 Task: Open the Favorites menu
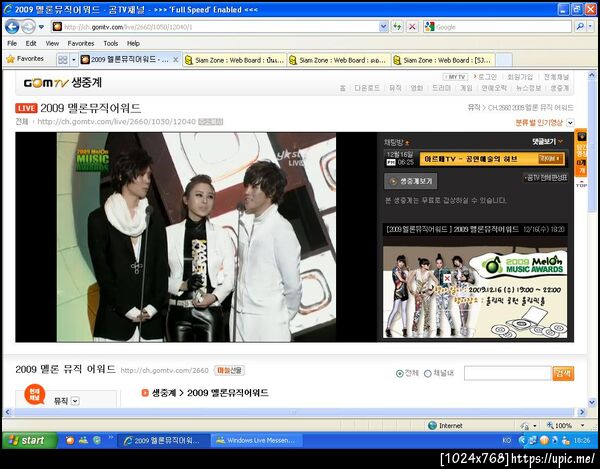(81, 43)
